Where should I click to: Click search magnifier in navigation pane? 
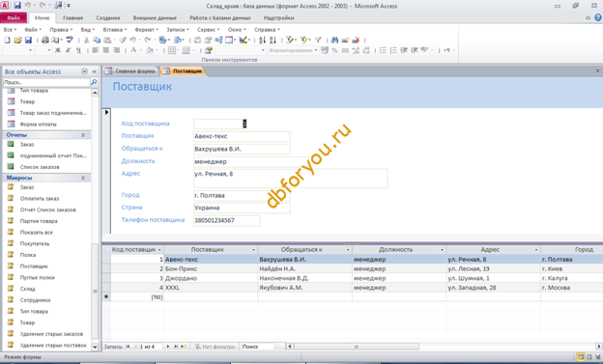coord(94,82)
